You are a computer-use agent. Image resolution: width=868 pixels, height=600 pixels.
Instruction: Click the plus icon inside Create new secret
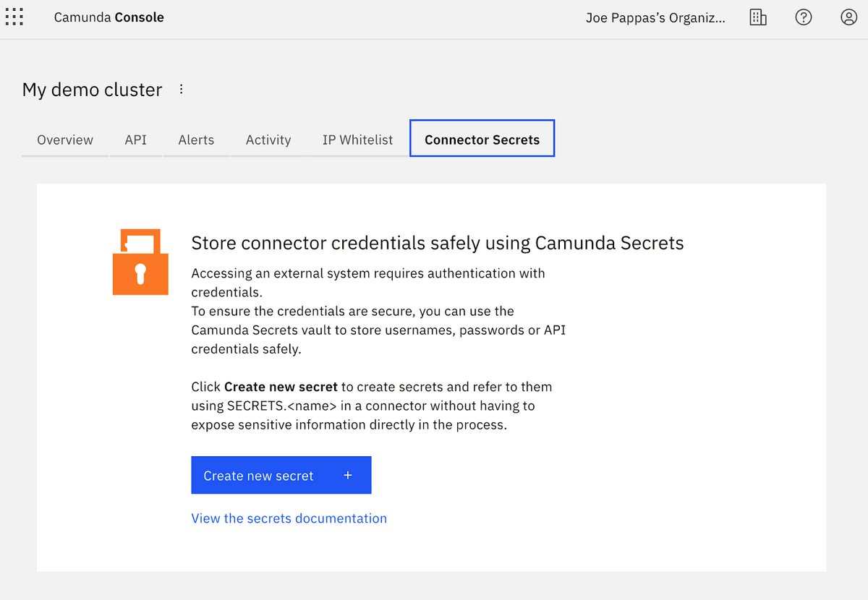tap(347, 475)
